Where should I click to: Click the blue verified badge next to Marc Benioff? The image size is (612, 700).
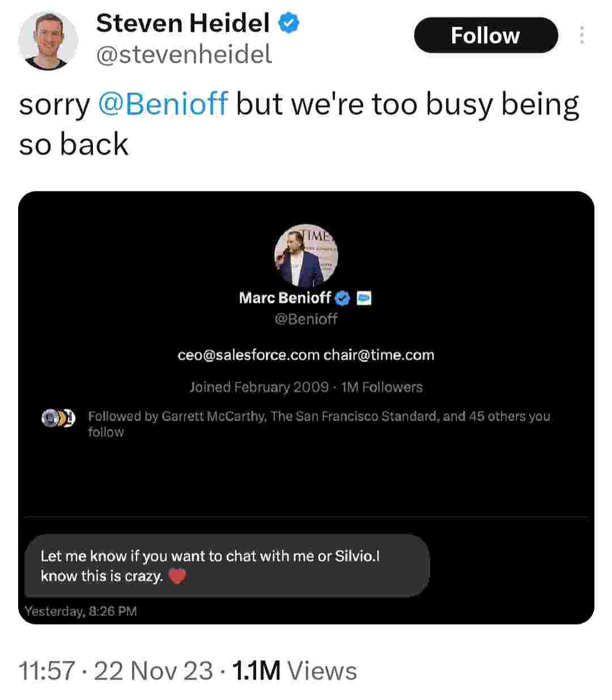coord(344,297)
